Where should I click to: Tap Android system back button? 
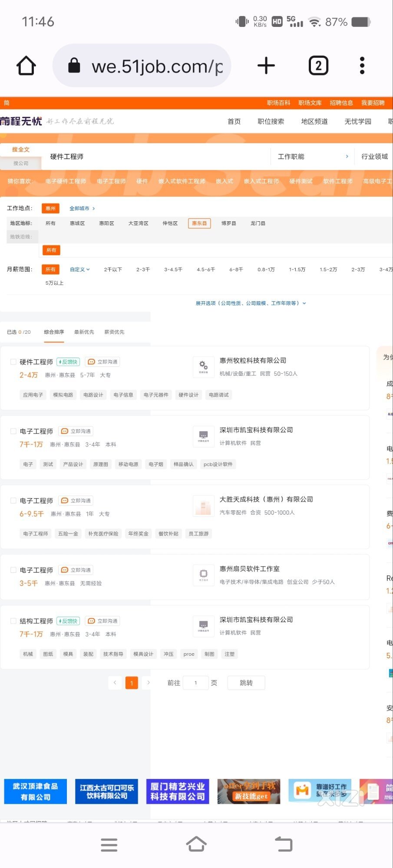[x=284, y=845]
